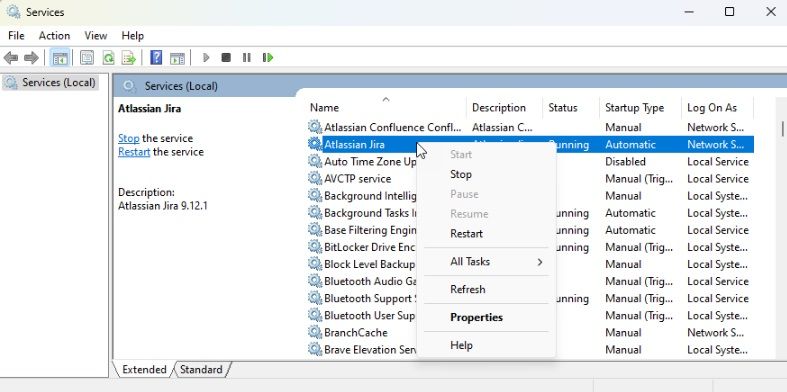Viewport: 787px width, 392px height.
Task: Select the Bluetooth Support Service row name
Action: click(370, 298)
